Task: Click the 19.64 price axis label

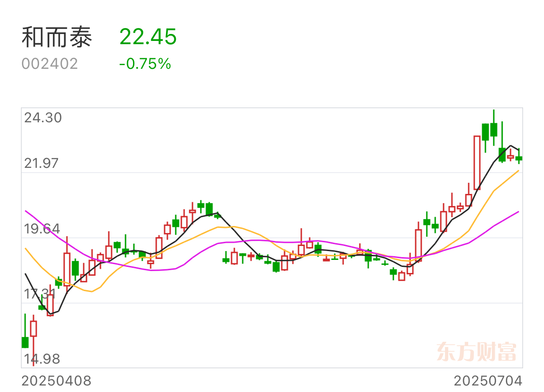Action: tap(42, 229)
